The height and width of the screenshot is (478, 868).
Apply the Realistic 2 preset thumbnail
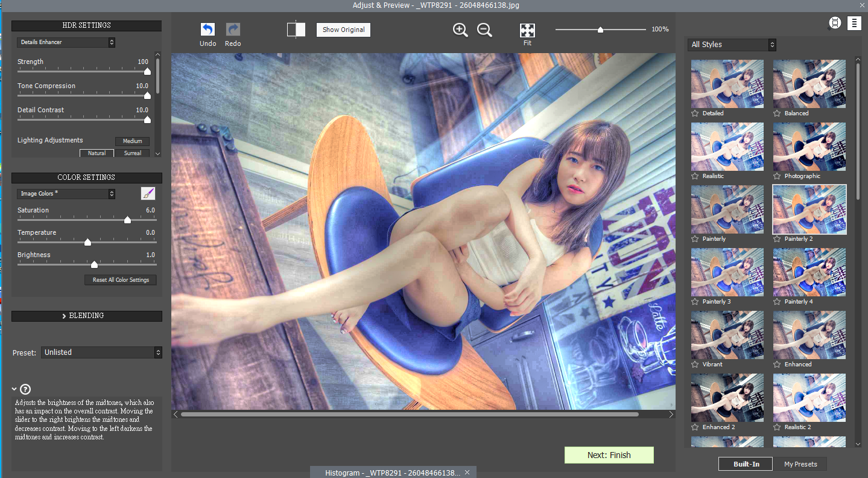tap(809, 398)
